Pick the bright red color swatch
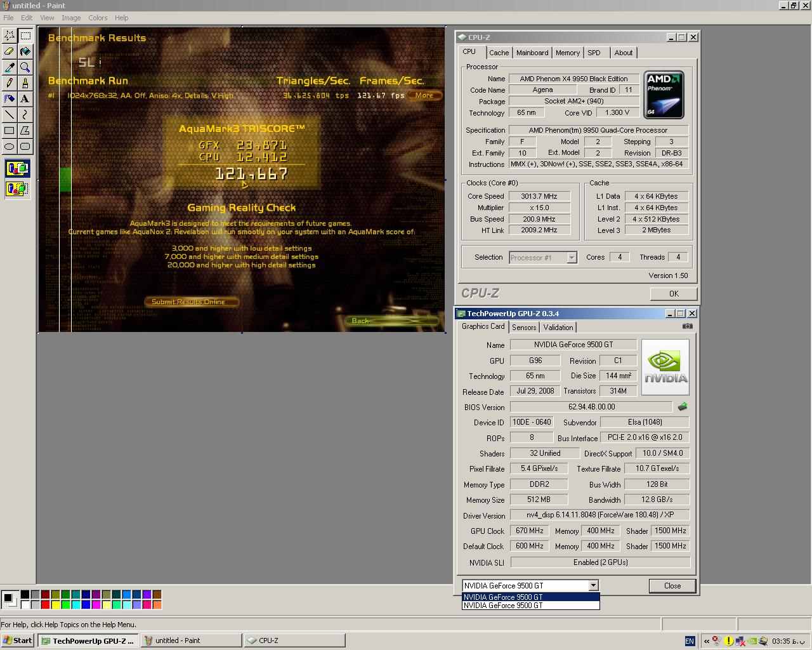Image resolution: width=812 pixels, height=650 pixels. pos(45,605)
